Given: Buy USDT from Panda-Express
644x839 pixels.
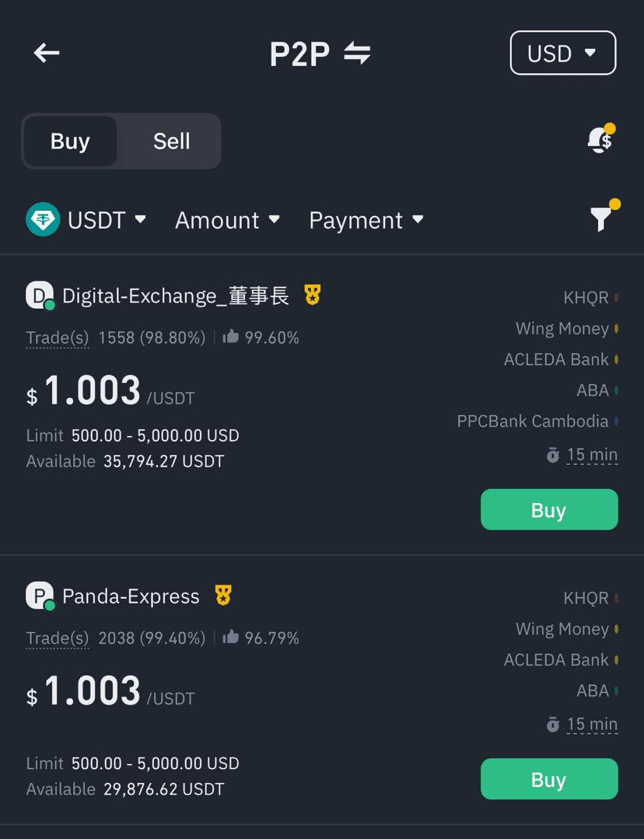Looking at the screenshot, I should [548, 779].
